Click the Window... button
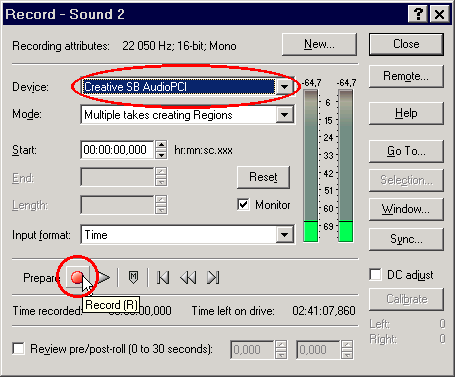Image resolution: width=455 pixels, height=377 pixels. tap(406, 209)
